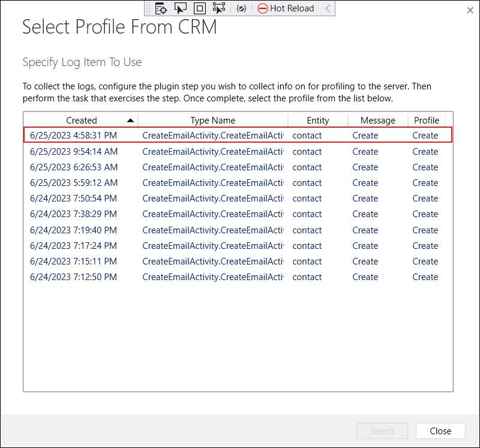Click Type Name cell in 9:54:14 AM row
The width and height of the screenshot is (480, 448).
[x=213, y=152]
